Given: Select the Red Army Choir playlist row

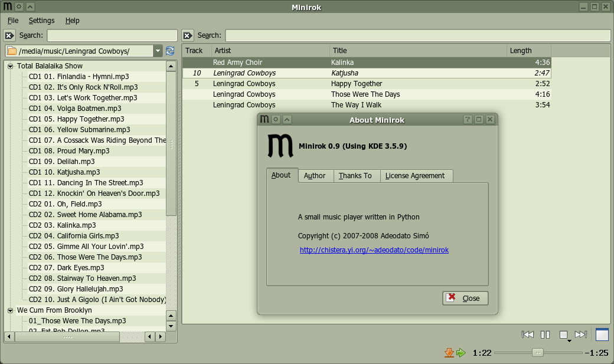Looking at the screenshot, I should tap(367, 62).
